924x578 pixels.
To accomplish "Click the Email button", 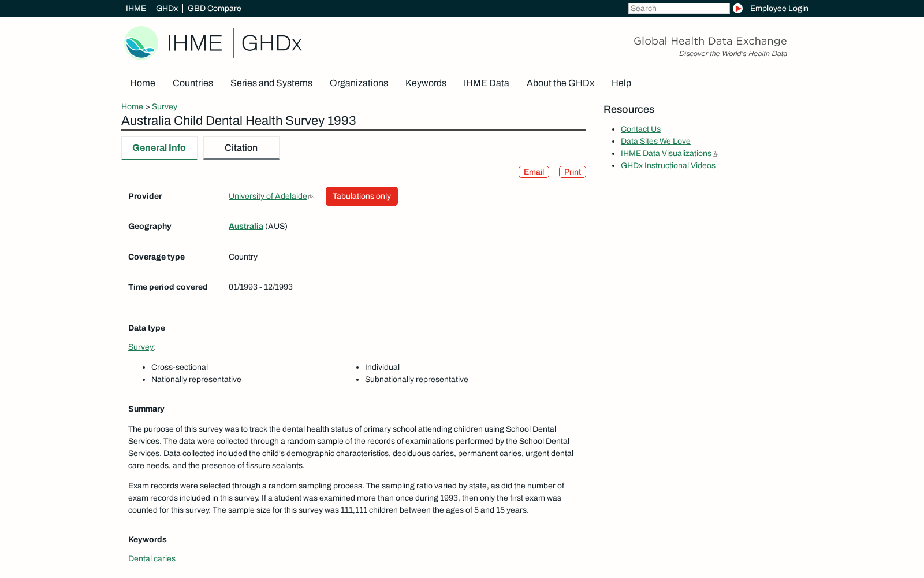I will tap(534, 172).
